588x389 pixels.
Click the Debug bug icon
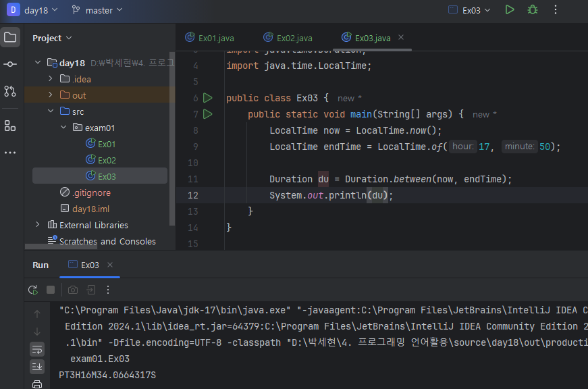(x=533, y=10)
